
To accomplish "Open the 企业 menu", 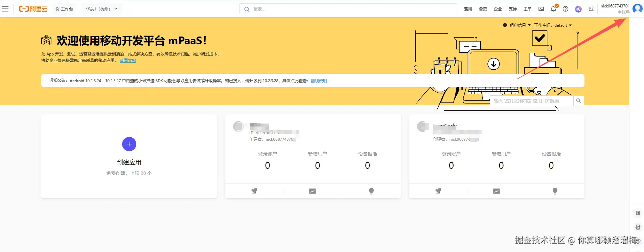I will tap(498, 9).
